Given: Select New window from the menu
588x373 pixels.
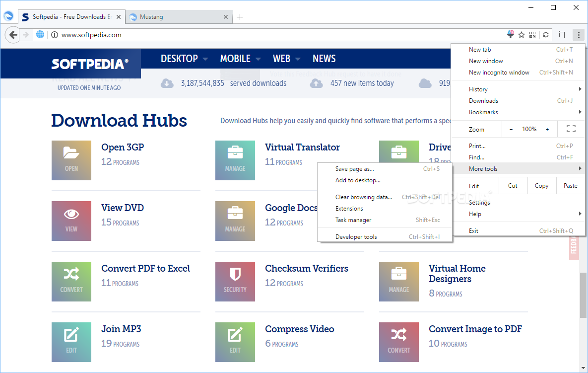Looking at the screenshot, I should tap(518, 61).
